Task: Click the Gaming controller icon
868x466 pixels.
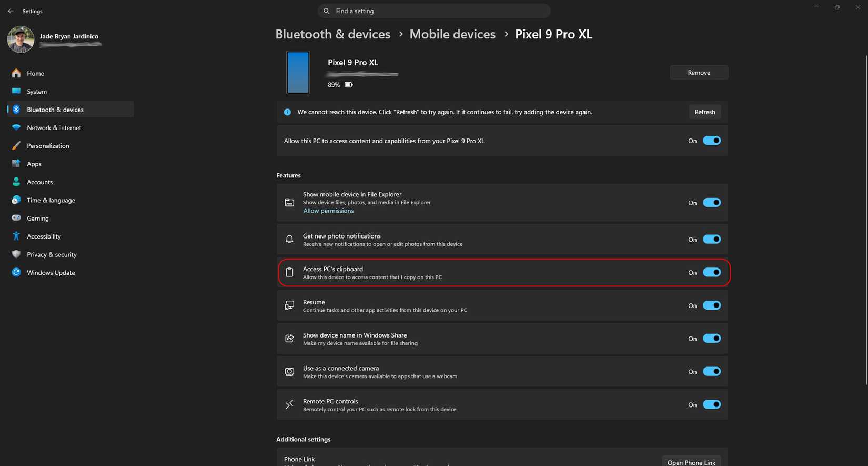Action: (16, 218)
